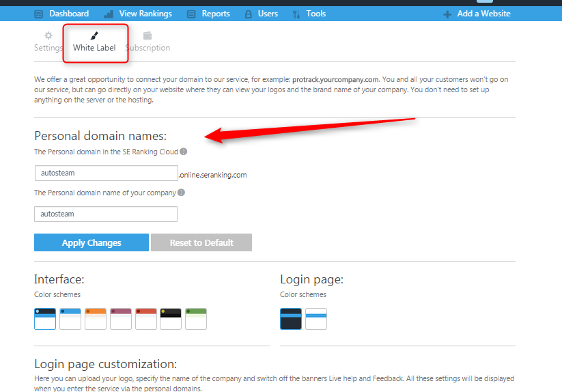Select the green interface color scheme
This screenshot has height=392, width=562.
(196, 319)
